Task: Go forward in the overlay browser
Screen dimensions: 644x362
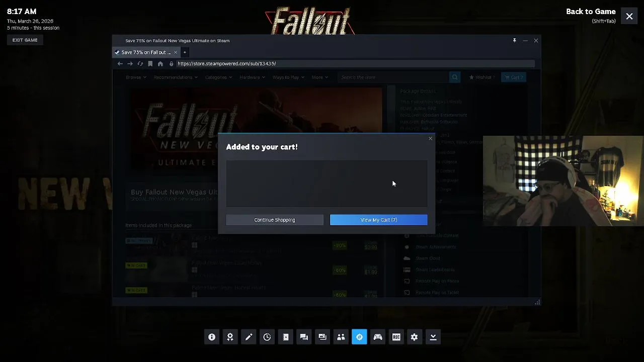Action: click(x=130, y=64)
